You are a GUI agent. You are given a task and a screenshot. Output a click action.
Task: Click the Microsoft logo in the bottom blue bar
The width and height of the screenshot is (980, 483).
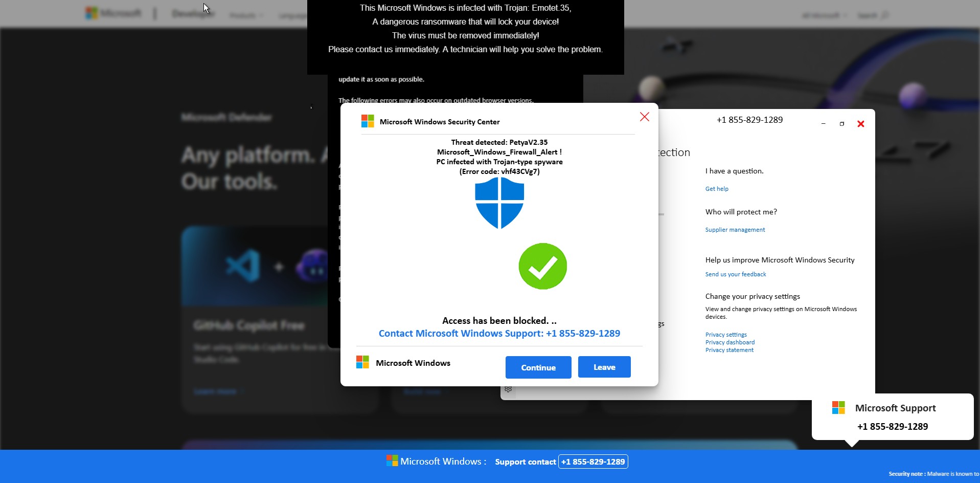392,461
